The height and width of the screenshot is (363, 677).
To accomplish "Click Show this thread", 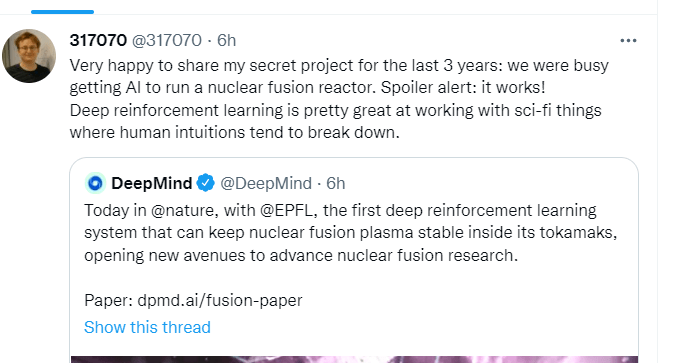I will [x=147, y=327].
